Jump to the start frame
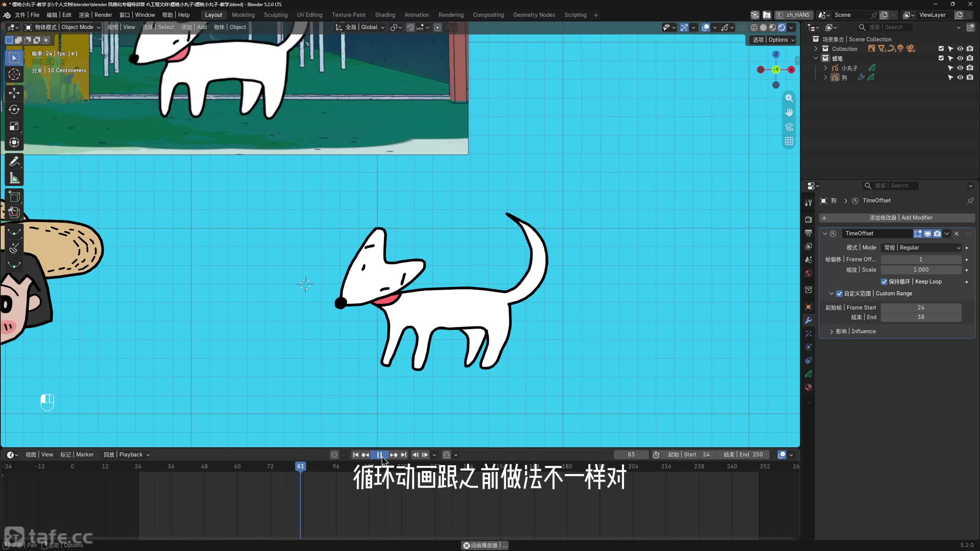 click(x=356, y=455)
